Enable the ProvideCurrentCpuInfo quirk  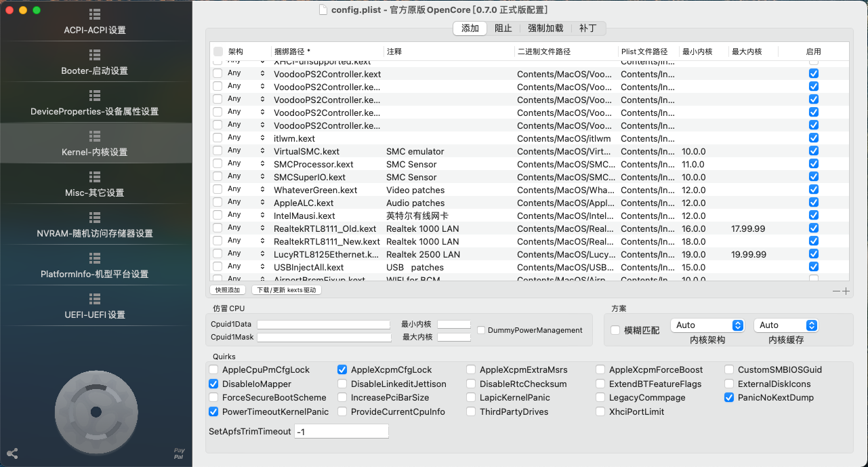(342, 411)
